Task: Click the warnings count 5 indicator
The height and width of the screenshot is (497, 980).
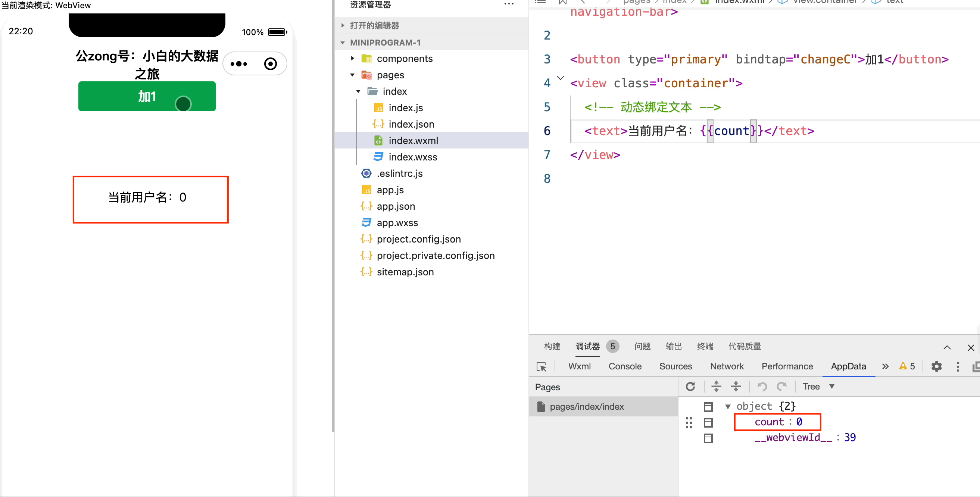Action: (907, 366)
